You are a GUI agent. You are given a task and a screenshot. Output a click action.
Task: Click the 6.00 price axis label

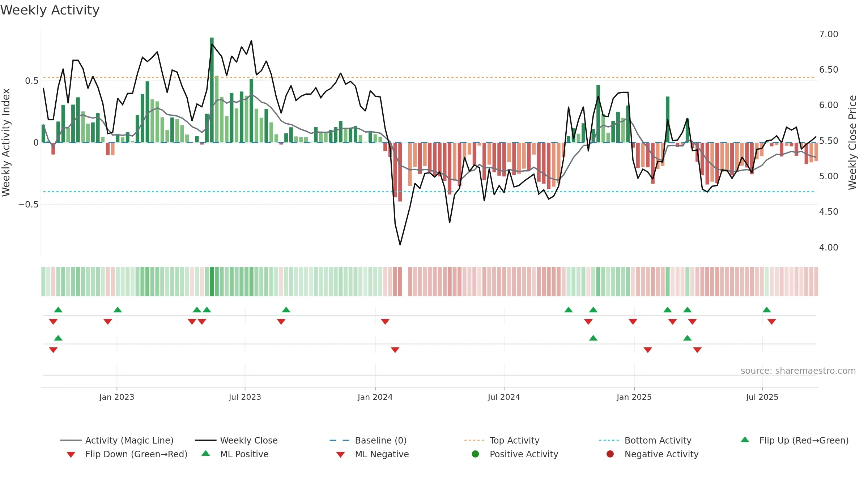point(829,105)
